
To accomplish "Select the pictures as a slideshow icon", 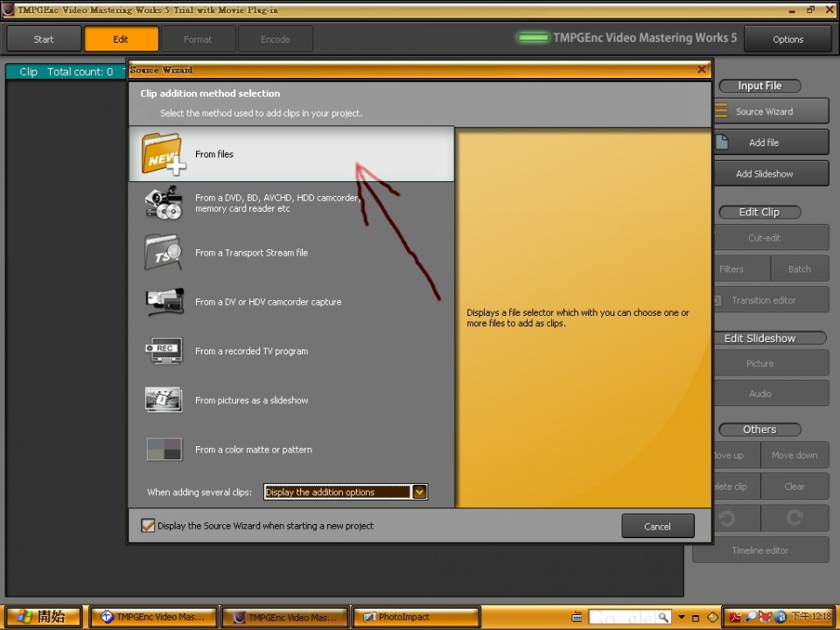I will (x=164, y=400).
